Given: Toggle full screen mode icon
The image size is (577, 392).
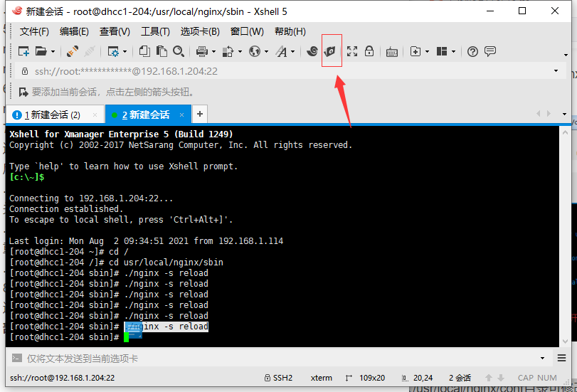Looking at the screenshot, I should 352,51.
